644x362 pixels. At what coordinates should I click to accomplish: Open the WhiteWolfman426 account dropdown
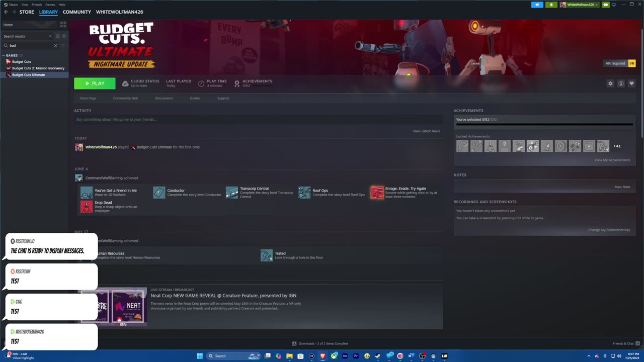[x=579, y=5]
